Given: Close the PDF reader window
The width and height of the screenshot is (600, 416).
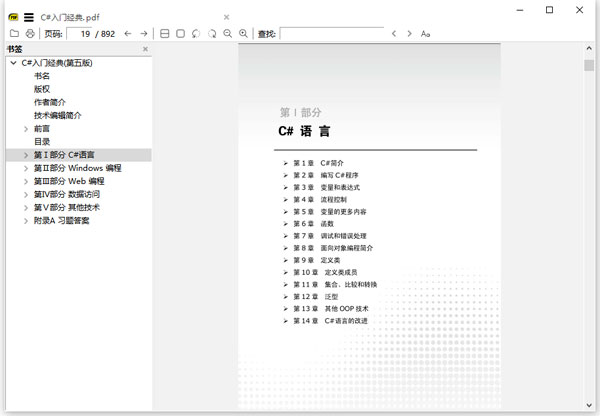Looking at the screenshot, I should [x=579, y=10].
